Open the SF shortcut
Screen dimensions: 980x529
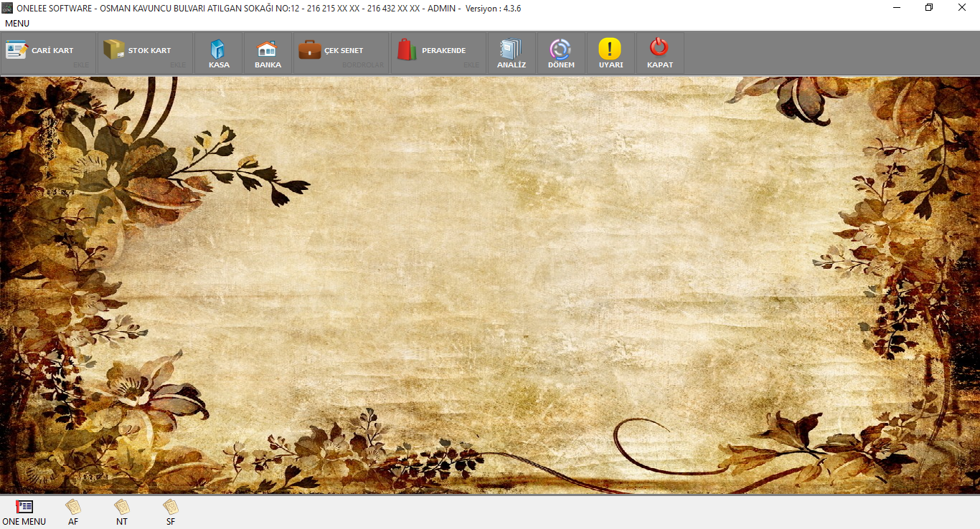point(171,513)
